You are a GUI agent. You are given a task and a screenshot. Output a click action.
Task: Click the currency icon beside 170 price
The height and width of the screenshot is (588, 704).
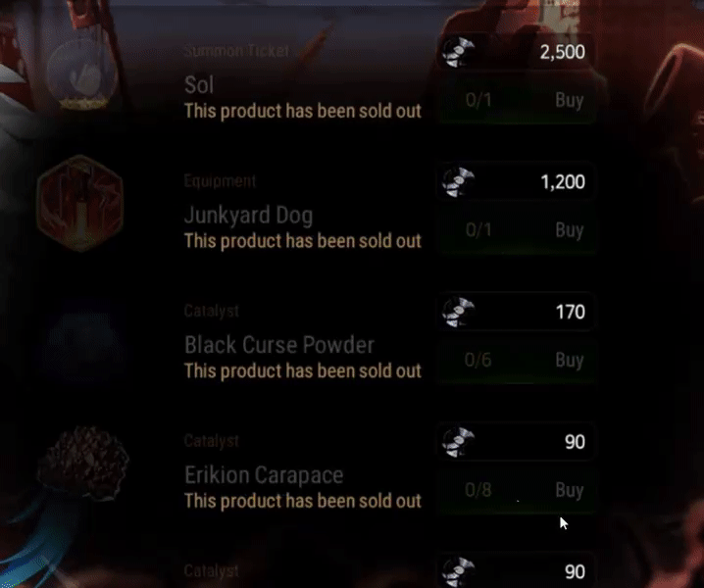458,312
